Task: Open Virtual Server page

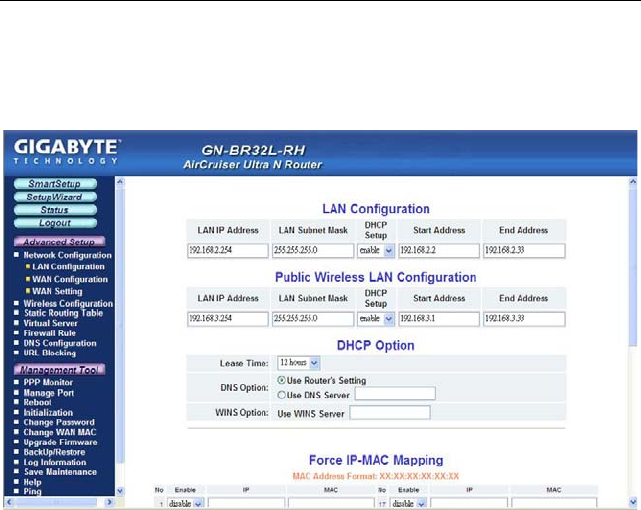Action: [50, 323]
